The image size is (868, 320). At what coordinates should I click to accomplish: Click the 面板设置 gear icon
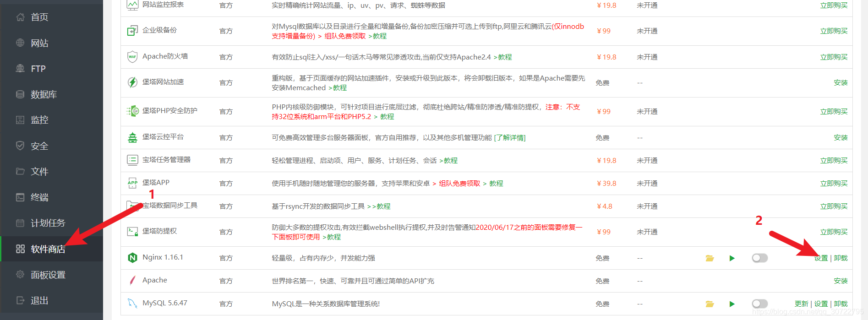pyautogui.click(x=20, y=274)
